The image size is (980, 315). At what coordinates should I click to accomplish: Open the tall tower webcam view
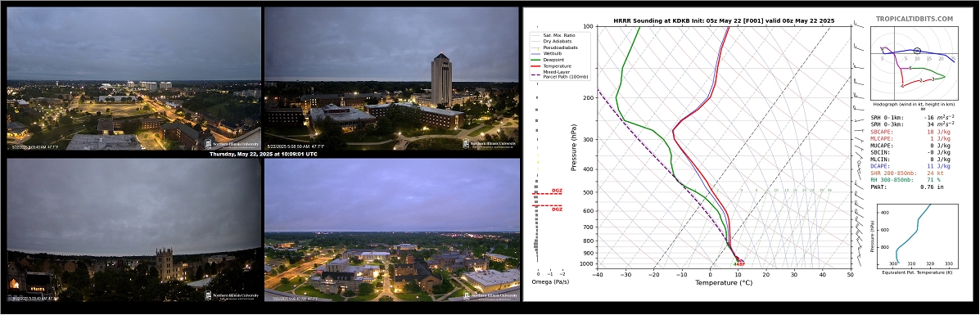[392, 79]
